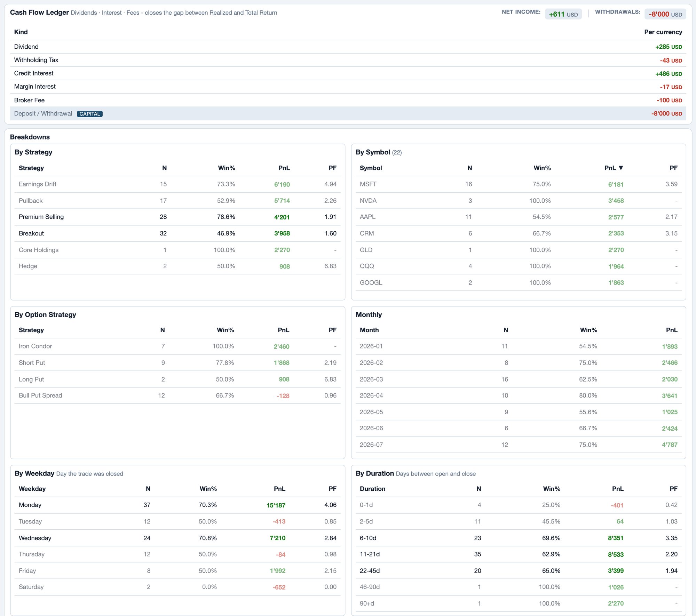Click the Bull Put Spread row
The image size is (696, 616).
pos(177,395)
